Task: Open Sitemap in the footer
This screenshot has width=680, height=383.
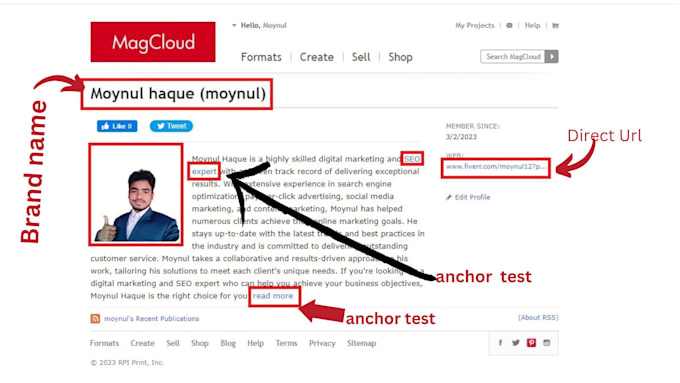Action: (361, 343)
